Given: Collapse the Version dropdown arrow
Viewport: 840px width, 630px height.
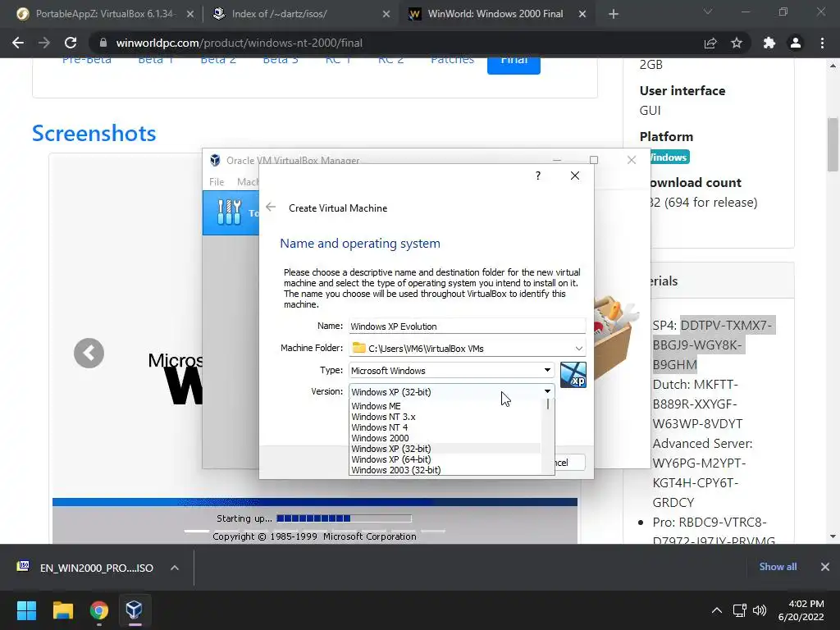Looking at the screenshot, I should coord(547,391).
